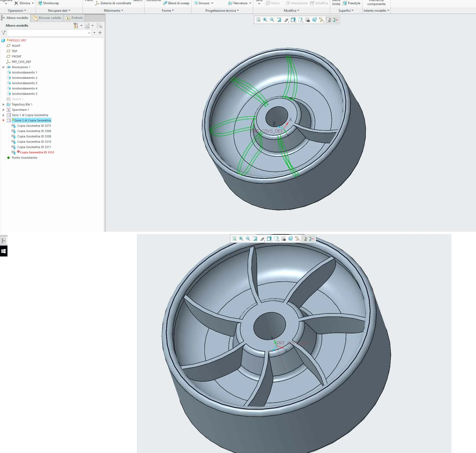Toggle Spin Center in lower view toolbar

coord(311,239)
